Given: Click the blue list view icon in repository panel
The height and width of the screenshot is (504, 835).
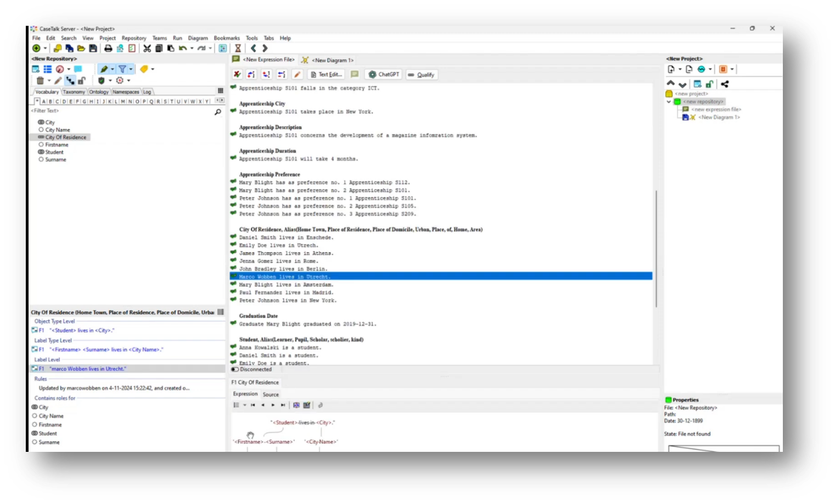Looking at the screenshot, I should [x=48, y=69].
